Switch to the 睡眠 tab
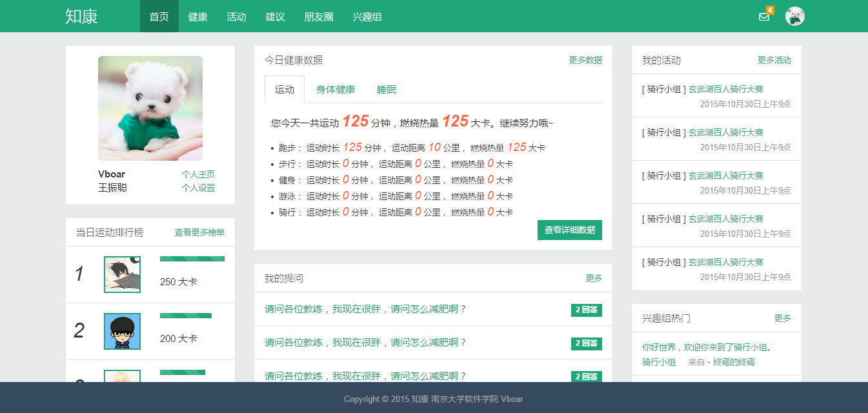The height and width of the screenshot is (413, 868). 387,90
